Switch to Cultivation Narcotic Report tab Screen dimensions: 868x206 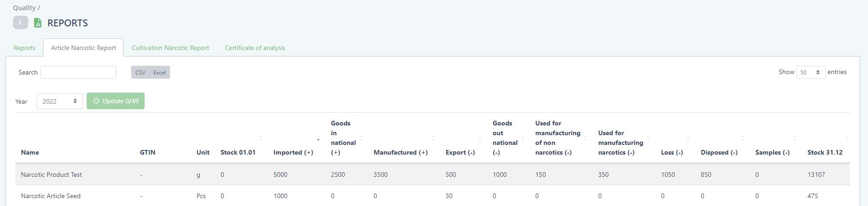tap(170, 48)
